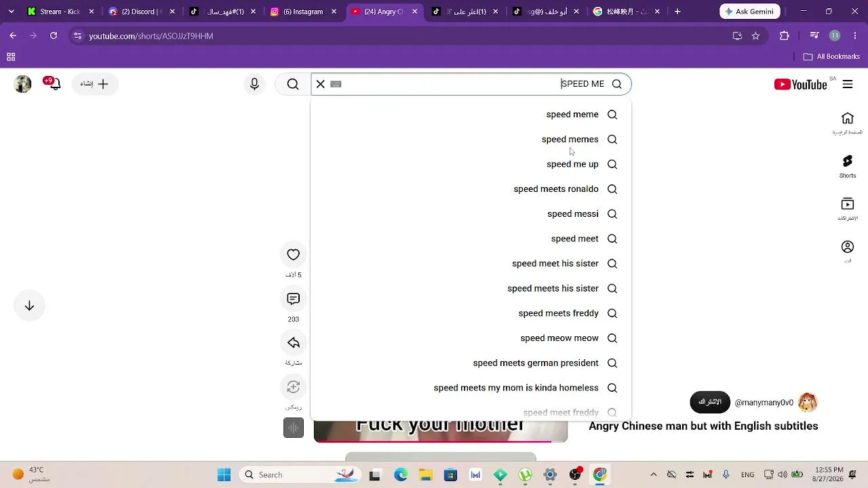868x488 pixels.
Task: Like the Short with the heart icon
Action: click(293, 255)
